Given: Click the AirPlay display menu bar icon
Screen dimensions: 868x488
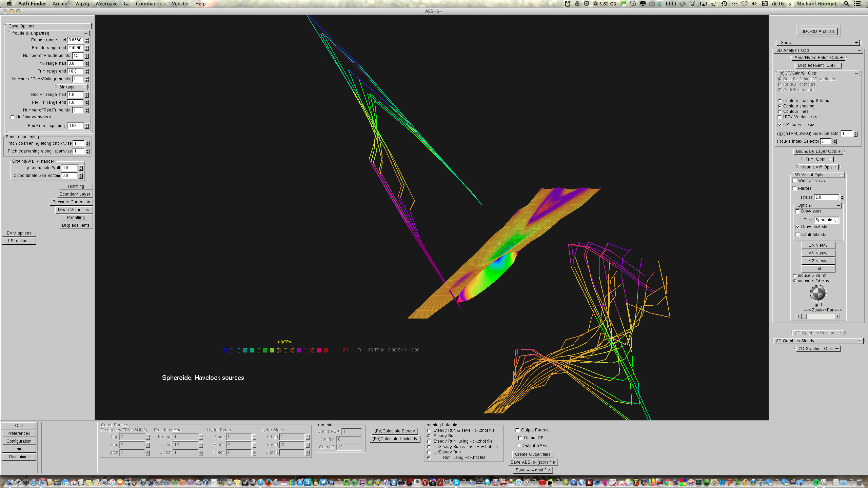Looking at the screenshot, I should (x=704, y=4).
